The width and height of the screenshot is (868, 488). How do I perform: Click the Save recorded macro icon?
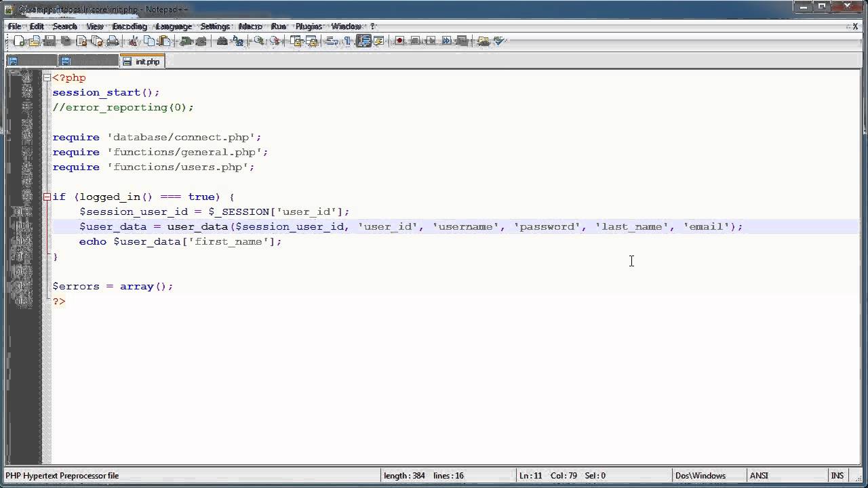pyautogui.click(x=462, y=41)
